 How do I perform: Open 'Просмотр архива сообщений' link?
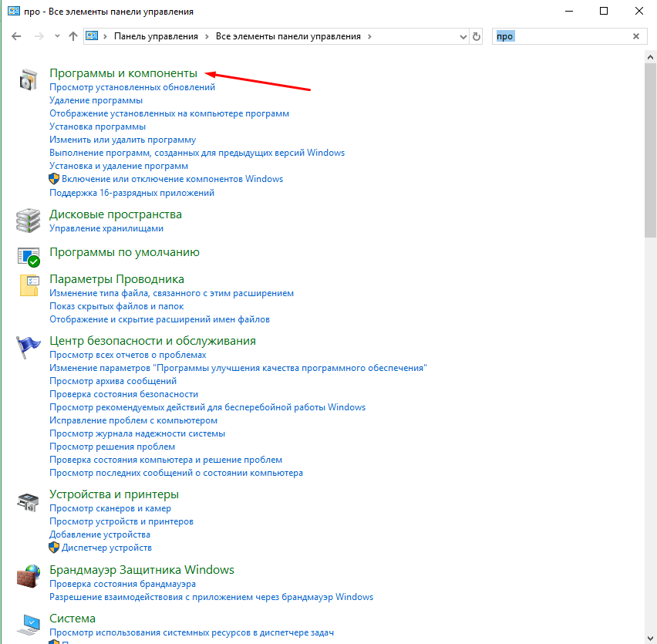click(113, 381)
